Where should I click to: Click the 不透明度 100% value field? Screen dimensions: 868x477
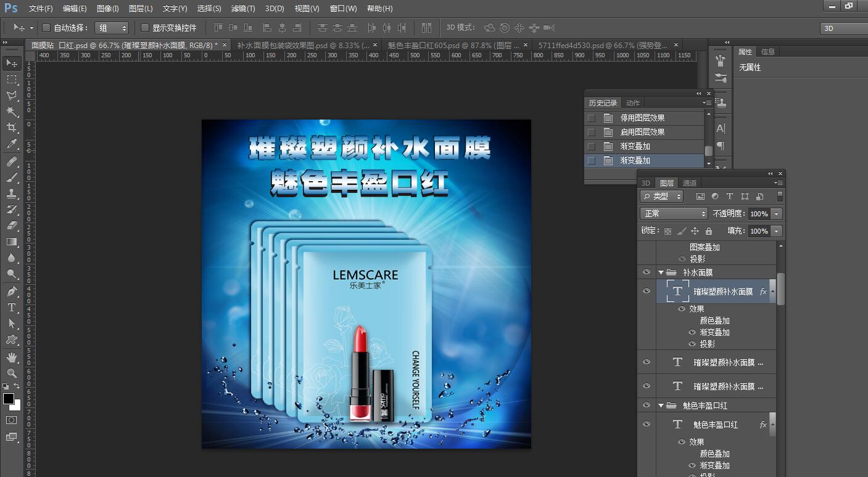point(759,214)
